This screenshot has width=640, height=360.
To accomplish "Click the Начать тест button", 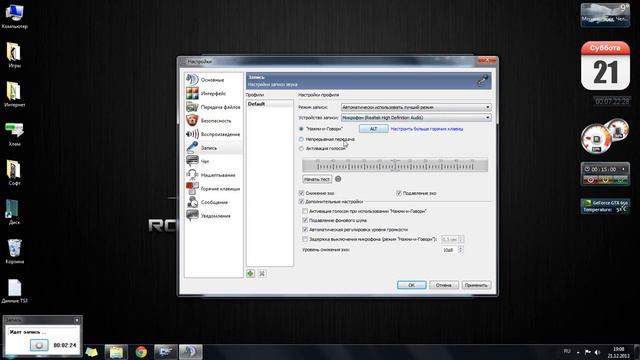I will pyautogui.click(x=317, y=179).
